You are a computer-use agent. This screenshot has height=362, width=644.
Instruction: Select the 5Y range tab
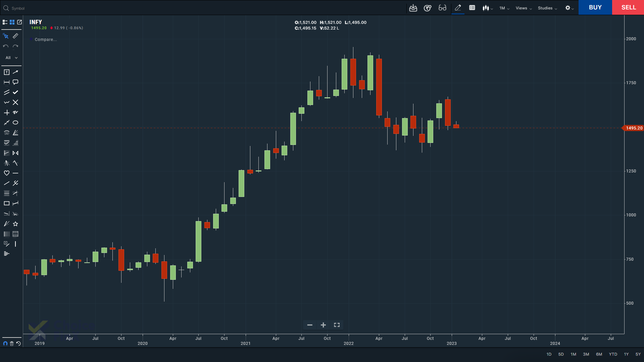638,354
